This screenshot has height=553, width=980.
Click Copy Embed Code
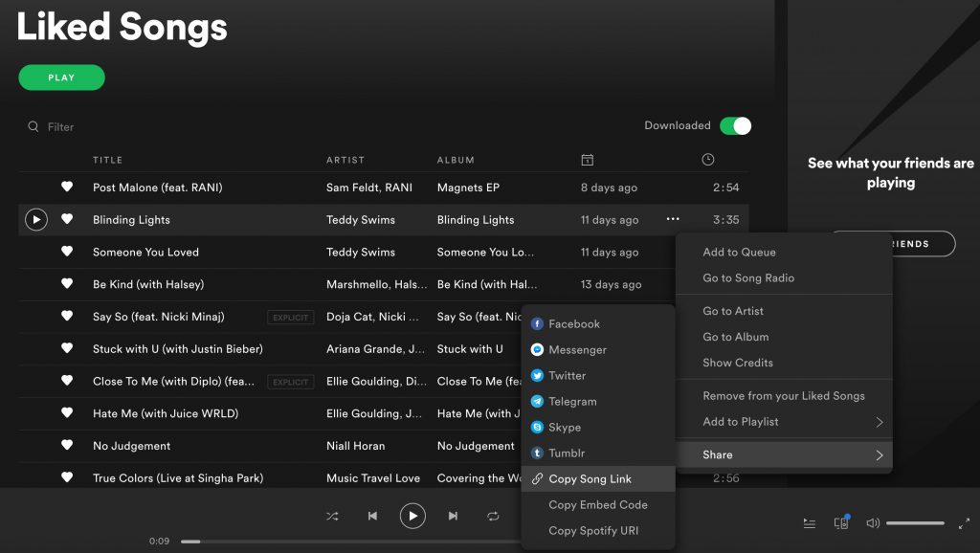coord(598,505)
